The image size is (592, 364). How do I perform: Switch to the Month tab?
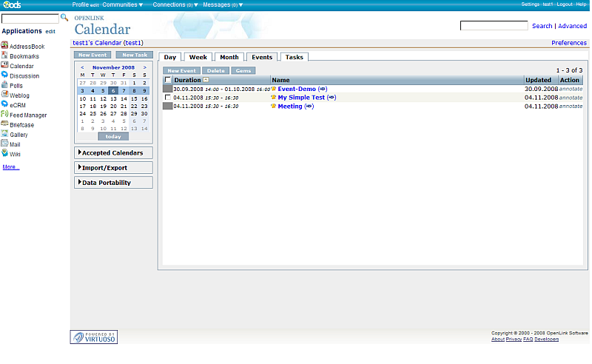[229, 57]
